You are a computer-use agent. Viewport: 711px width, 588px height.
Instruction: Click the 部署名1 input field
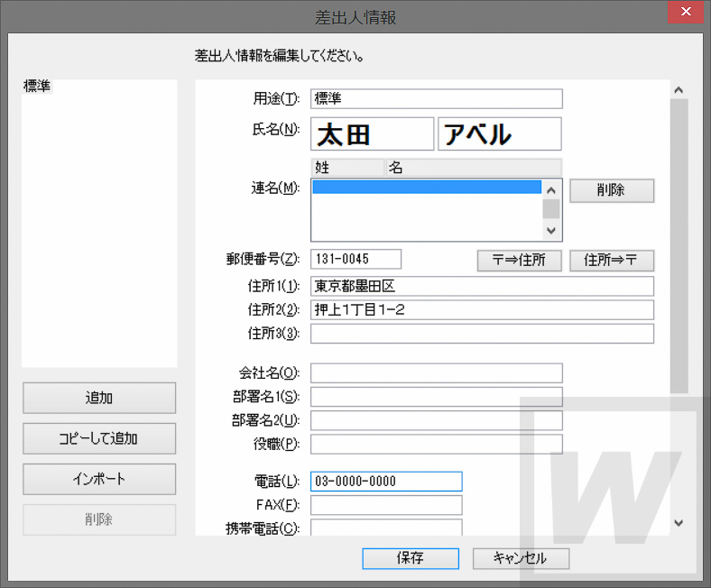point(436,397)
